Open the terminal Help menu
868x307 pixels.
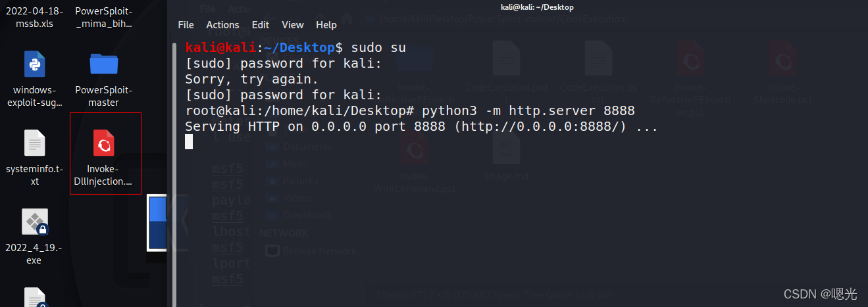[326, 25]
